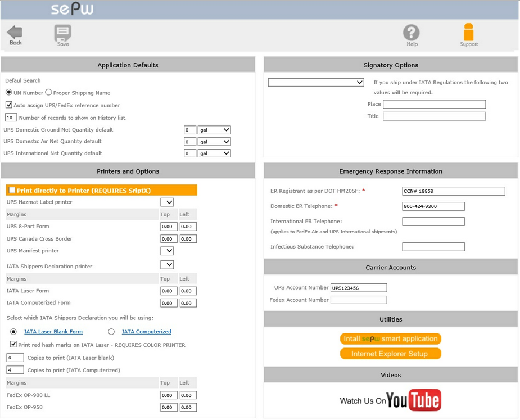The width and height of the screenshot is (520, 420).
Task: Click IATA Laser Form top margin field
Action: [169, 291]
